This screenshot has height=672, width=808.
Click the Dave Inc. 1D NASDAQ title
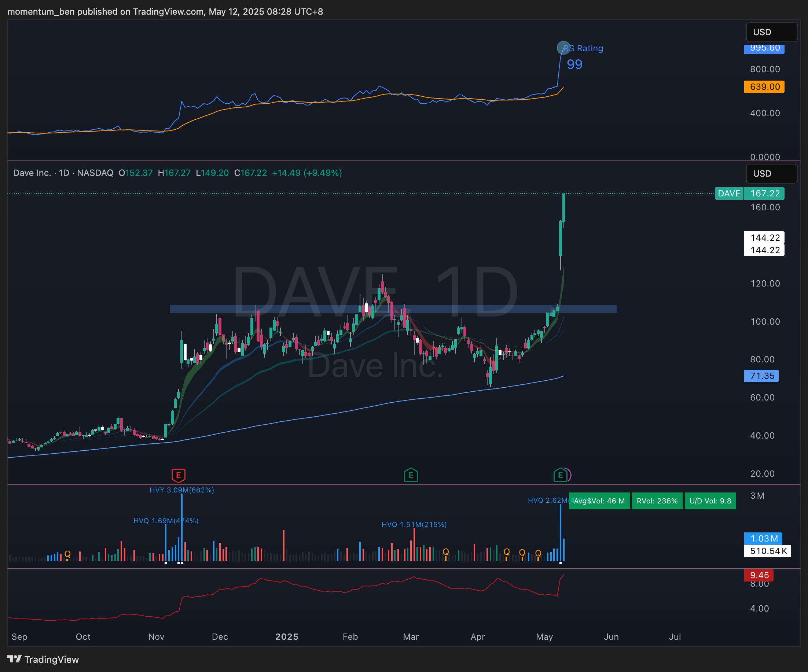(63, 173)
